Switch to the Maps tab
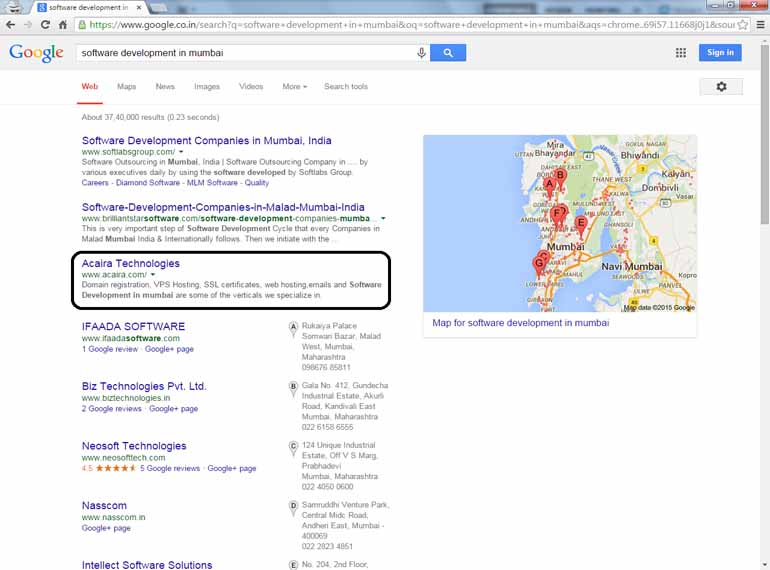Viewport: 770px width, 570px height. tap(126, 86)
